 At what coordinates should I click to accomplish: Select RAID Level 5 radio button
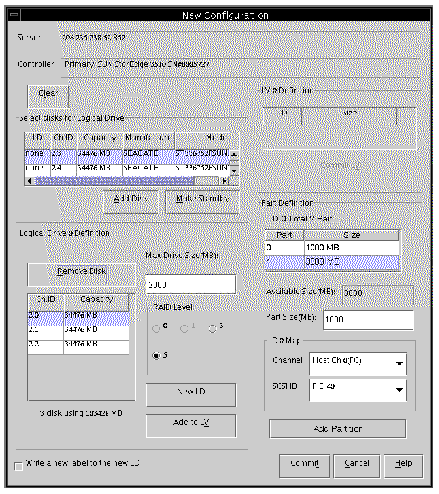coord(156,355)
